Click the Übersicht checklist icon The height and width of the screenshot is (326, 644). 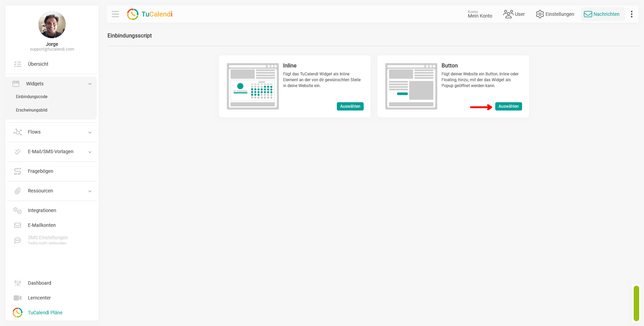(18, 64)
